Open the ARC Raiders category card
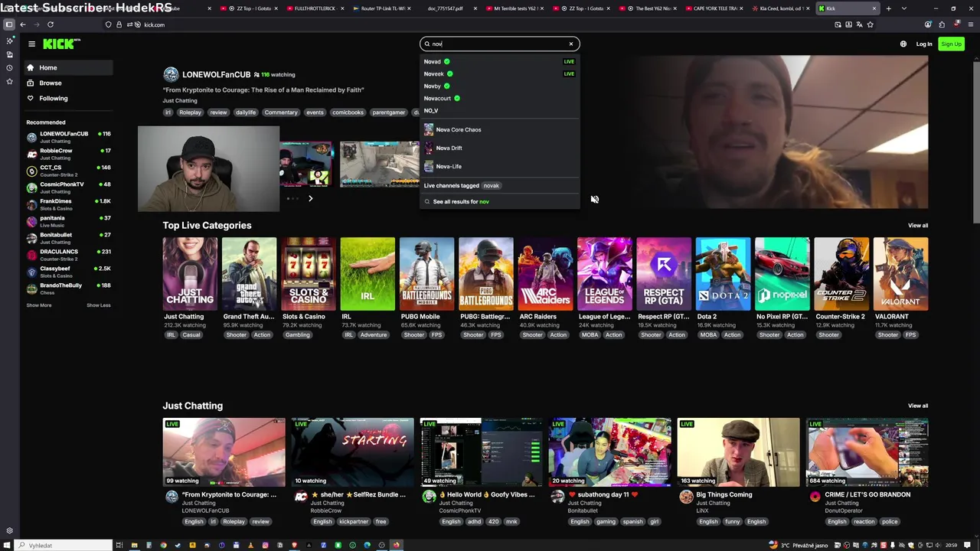Viewport: 980px width, 551px height. (x=545, y=274)
